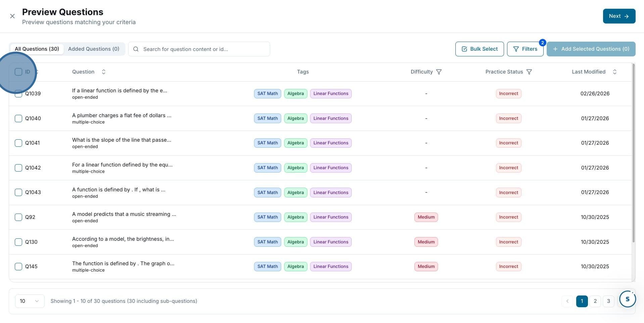Viewport: 644px width, 323px height.
Task: Sort by Last Modified using arrows icon
Action: pos(614,72)
